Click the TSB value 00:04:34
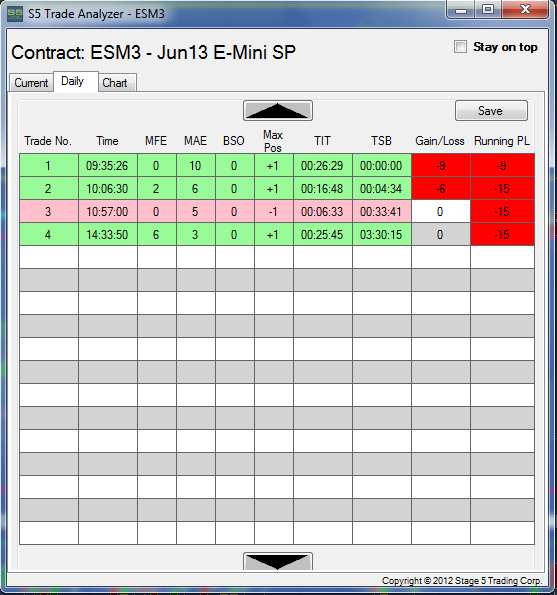This screenshot has height=595, width=557. tap(381, 189)
